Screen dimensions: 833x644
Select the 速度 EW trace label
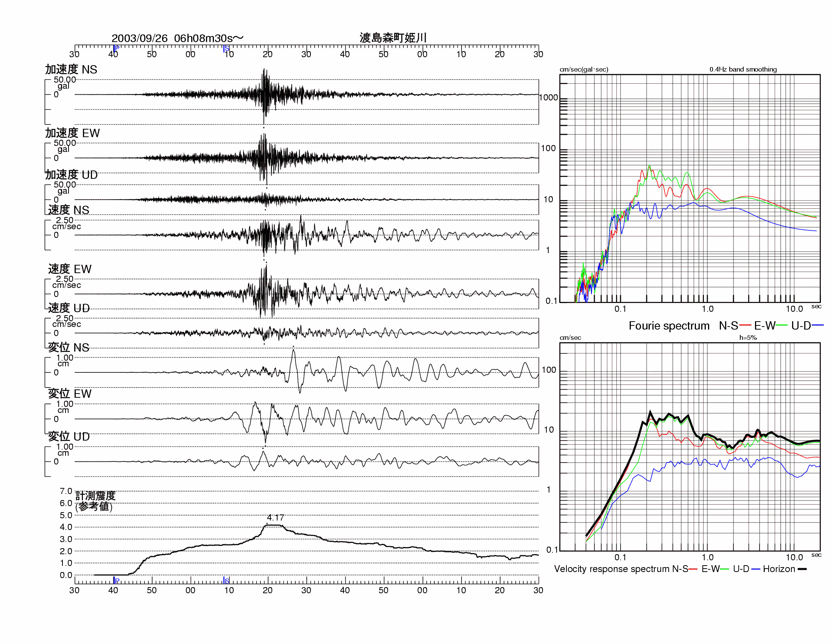click(70, 269)
